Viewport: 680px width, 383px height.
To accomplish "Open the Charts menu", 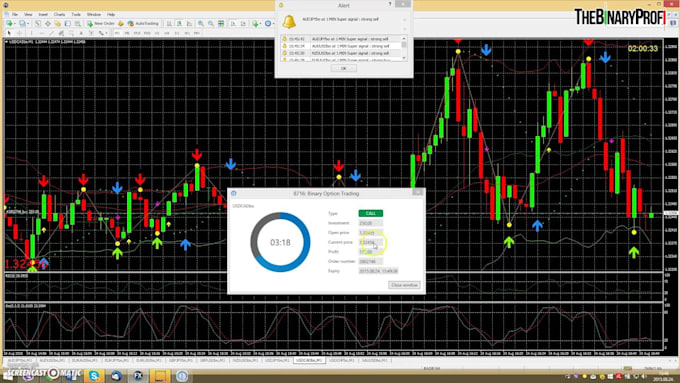I will tap(59, 14).
